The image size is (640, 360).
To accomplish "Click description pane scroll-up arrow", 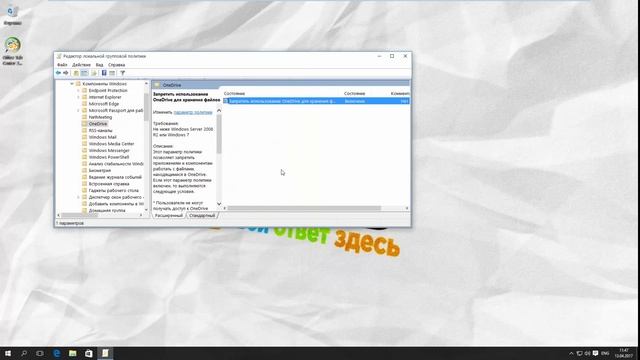I will 219,110.
